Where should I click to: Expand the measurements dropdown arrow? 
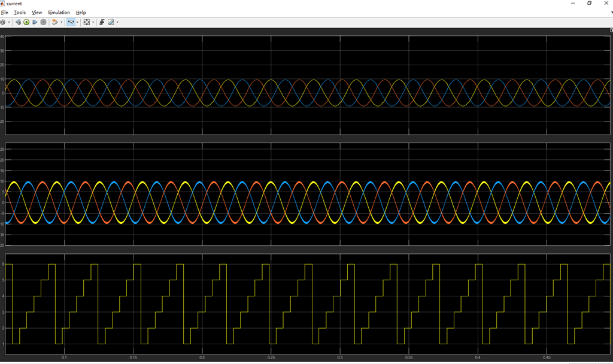click(117, 22)
